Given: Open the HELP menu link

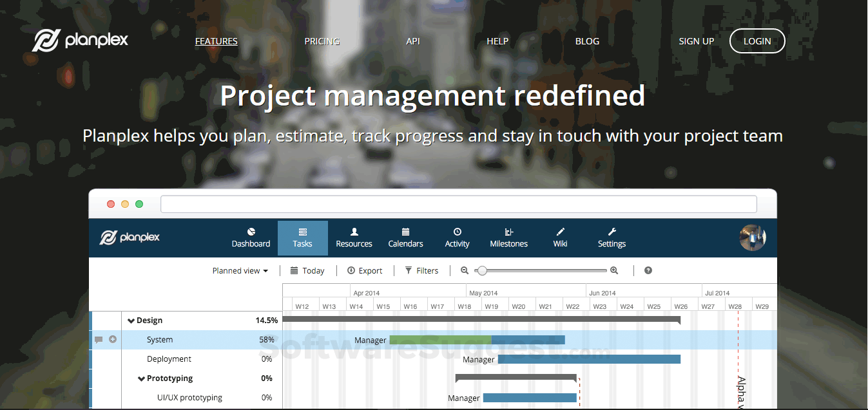Looking at the screenshot, I should pos(497,41).
